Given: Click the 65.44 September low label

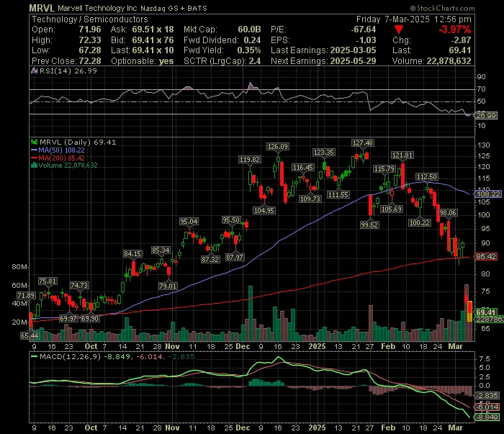Looking at the screenshot, I should coord(30,335).
